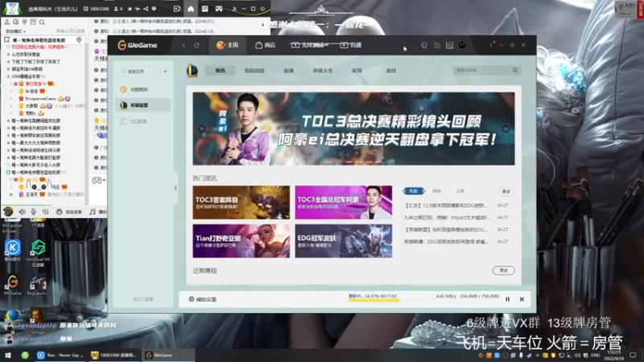Screen dimensions: 644x362
Task: Show next banner slide
Action: [x=506, y=129]
